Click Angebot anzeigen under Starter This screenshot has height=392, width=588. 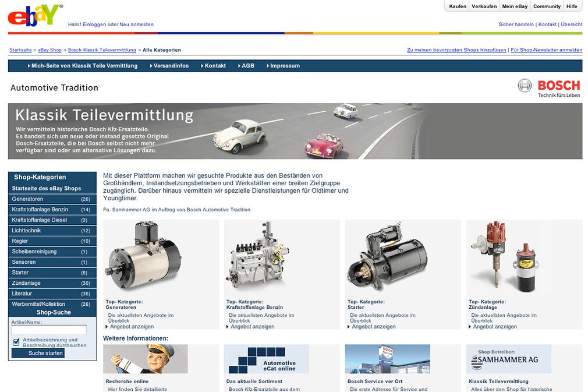374,327
